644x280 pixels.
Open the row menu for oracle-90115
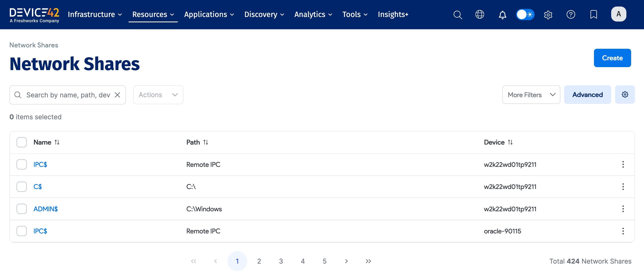(623, 231)
